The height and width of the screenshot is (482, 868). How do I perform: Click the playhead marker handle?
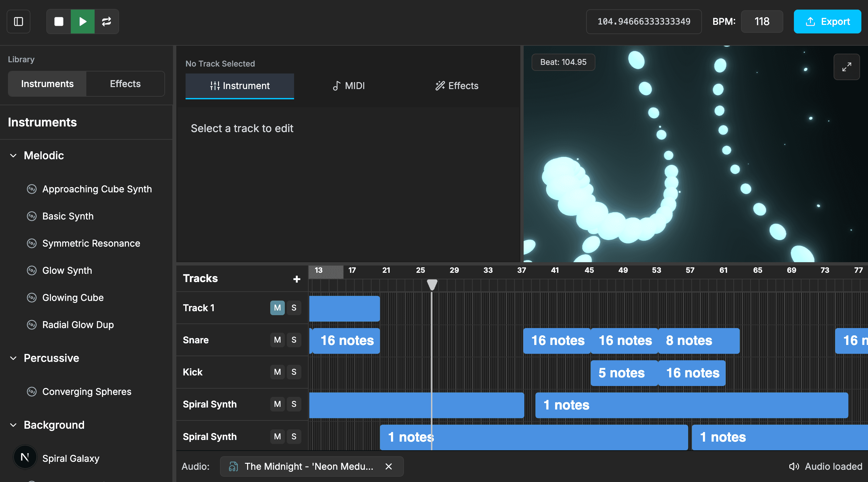coord(432,285)
